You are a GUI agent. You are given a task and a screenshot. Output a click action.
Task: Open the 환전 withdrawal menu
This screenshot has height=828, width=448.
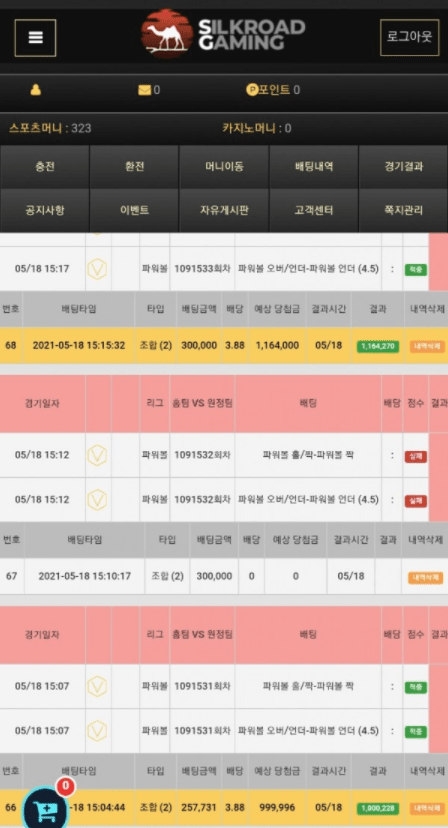[134, 167]
